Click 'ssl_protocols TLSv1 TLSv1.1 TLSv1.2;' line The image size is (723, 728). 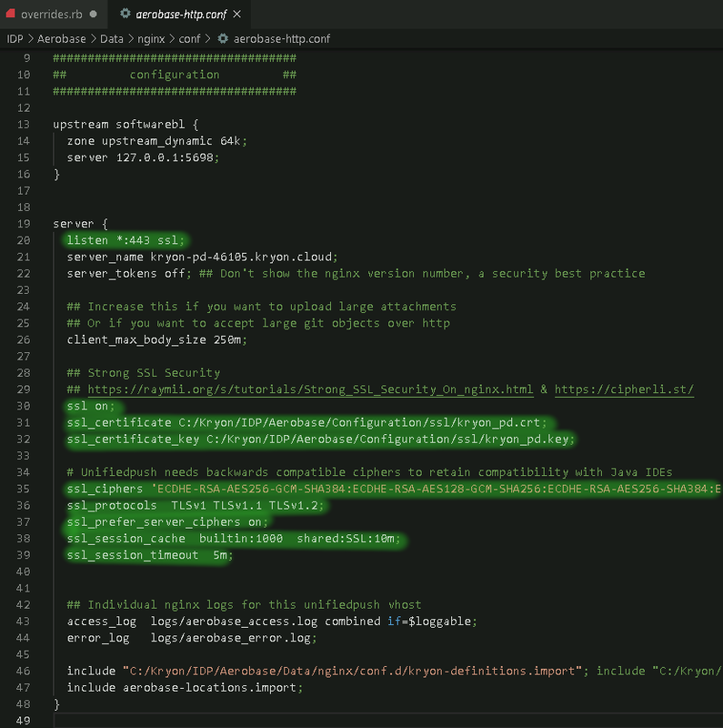[196, 506]
